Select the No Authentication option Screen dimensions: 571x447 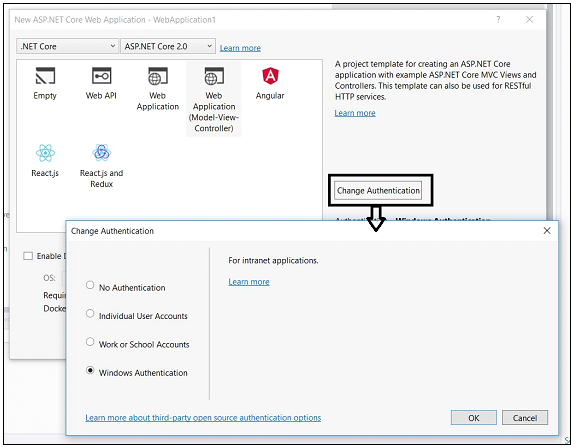[126, 287]
